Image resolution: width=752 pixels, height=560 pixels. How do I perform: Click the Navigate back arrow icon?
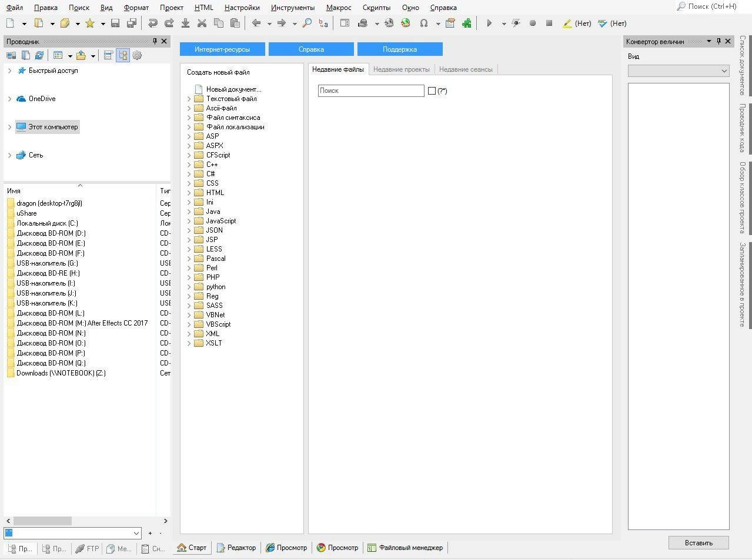(256, 23)
